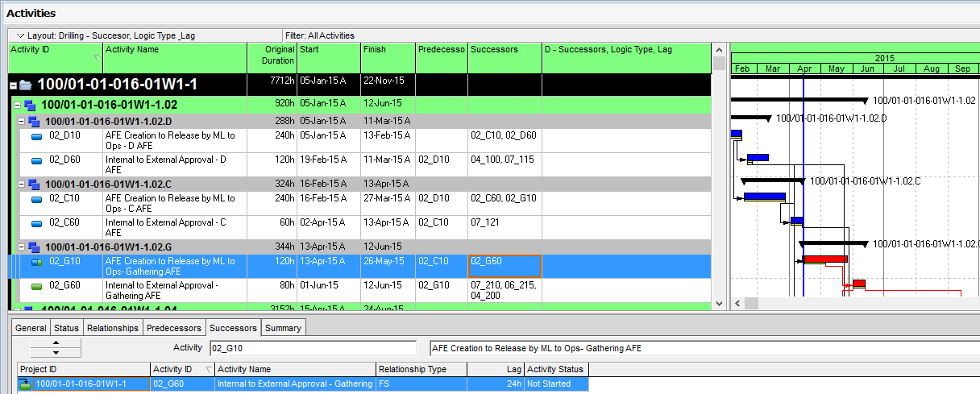
Task: Switch to the Predecessors tab
Action: click(x=173, y=328)
